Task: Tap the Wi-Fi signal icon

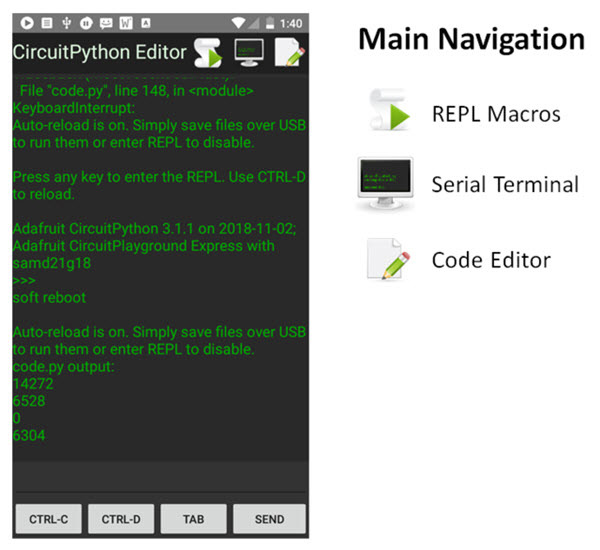Action: point(237,22)
